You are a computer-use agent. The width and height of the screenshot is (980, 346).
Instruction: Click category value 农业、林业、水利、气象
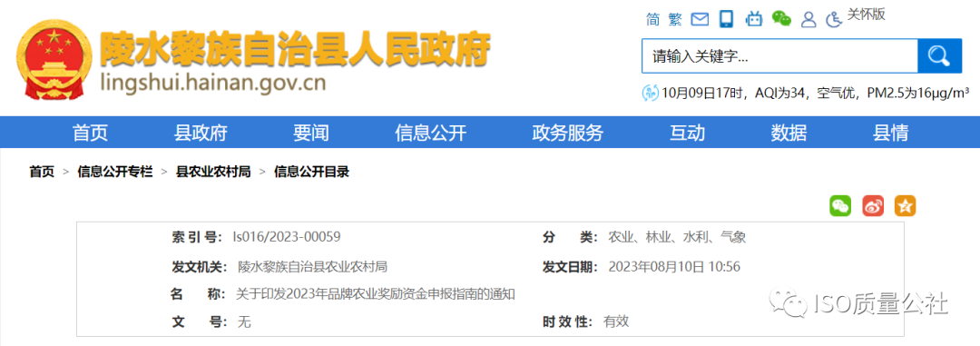[677, 237]
